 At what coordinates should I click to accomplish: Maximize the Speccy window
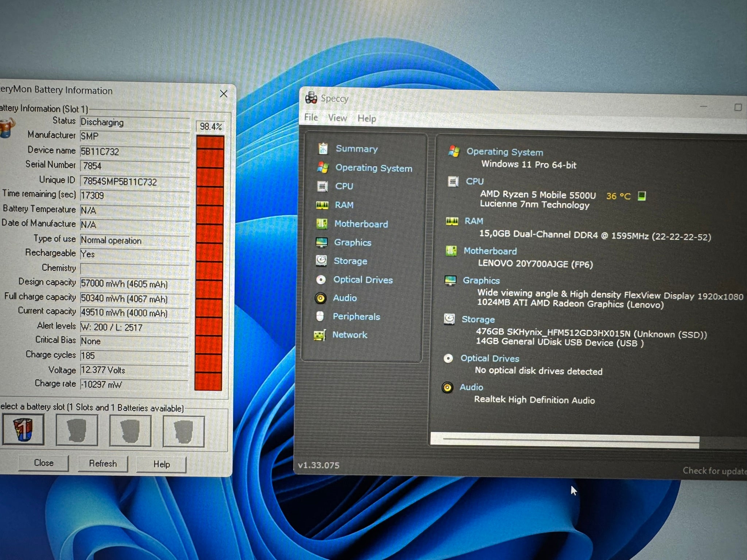[738, 108]
